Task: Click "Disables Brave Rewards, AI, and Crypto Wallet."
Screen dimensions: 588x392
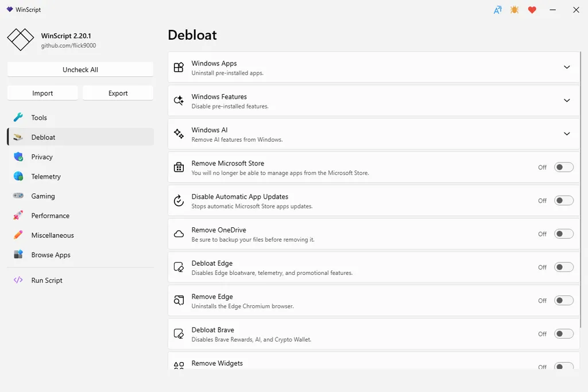Action: (252, 340)
